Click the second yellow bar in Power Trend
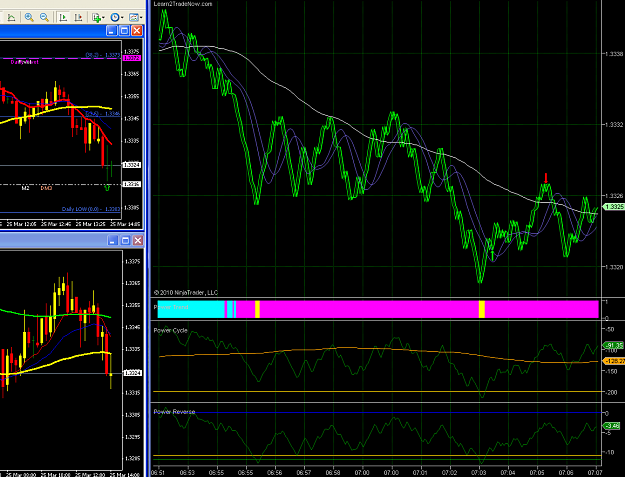The image size is (625, 477). (x=482, y=310)
